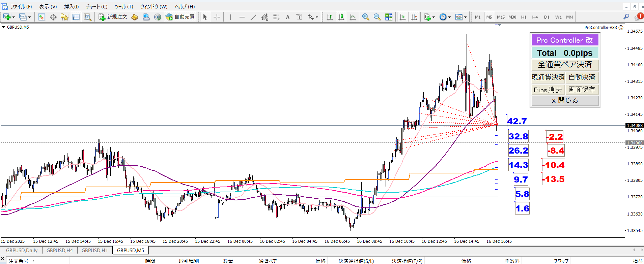
Task: Switch chart to candlestick display
Action: (341, 17)
